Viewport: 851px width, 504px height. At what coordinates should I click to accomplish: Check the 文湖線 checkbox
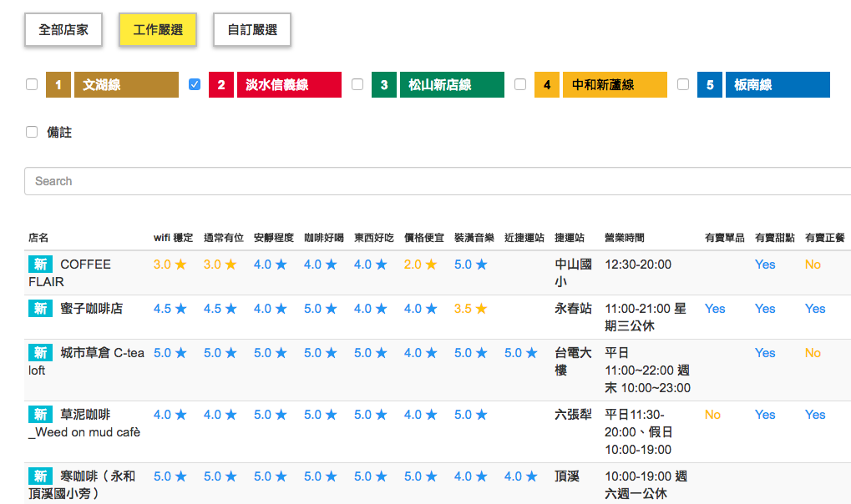point(32,84)
